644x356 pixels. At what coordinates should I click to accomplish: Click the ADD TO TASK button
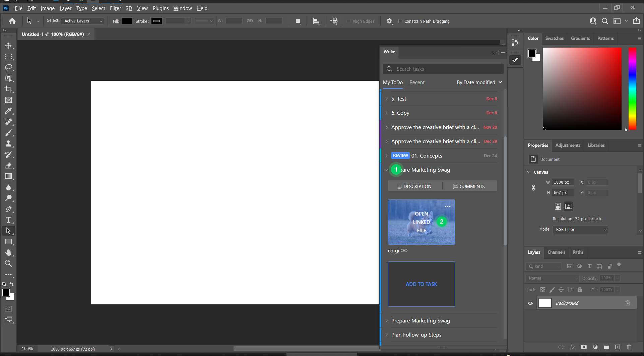tap(421, 284)
